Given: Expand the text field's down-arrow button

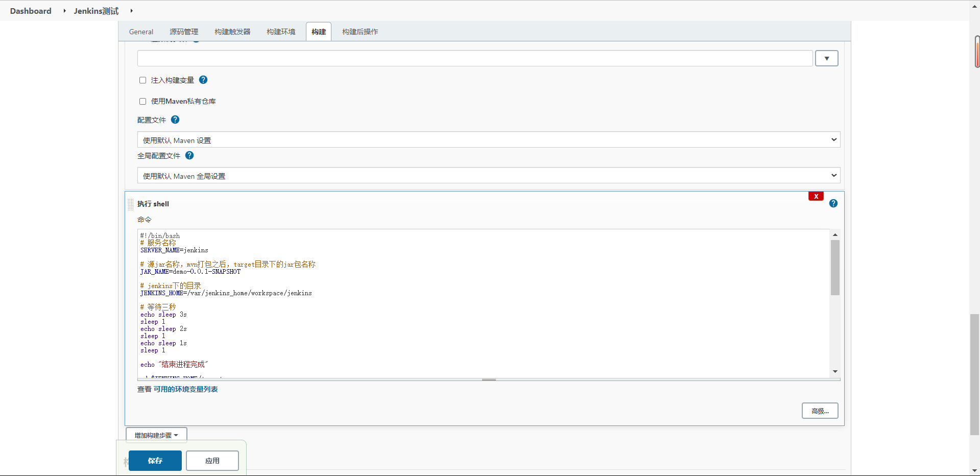Looking at the screenshot, I should tap(826, 58).
